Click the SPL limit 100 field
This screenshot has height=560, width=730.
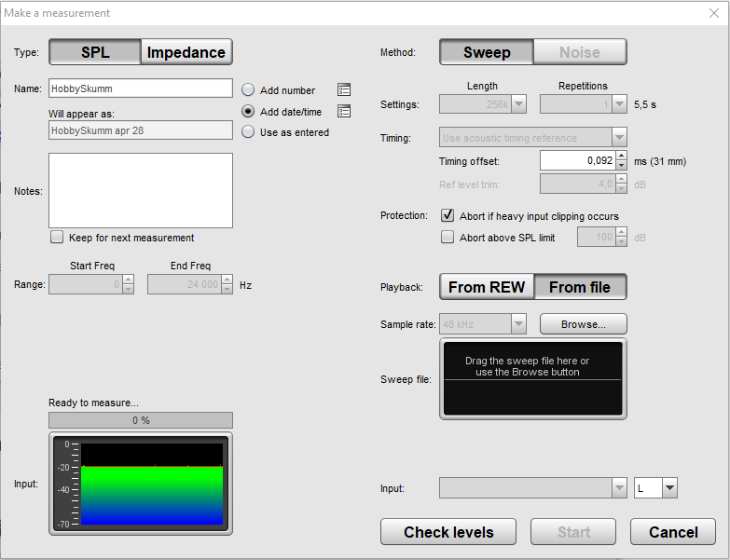click(x=597, y=238)
